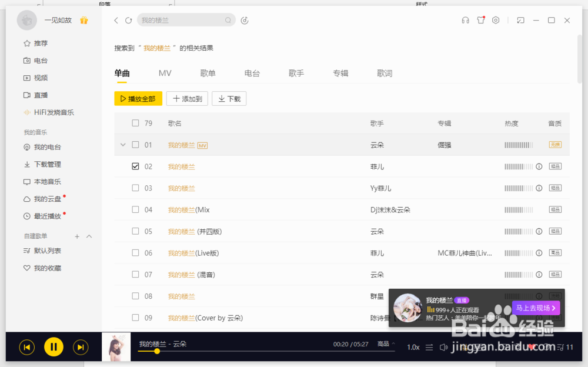Show info icon for song 02
Image resolution: width=588 pixels, height=367 pixels.
539,166
